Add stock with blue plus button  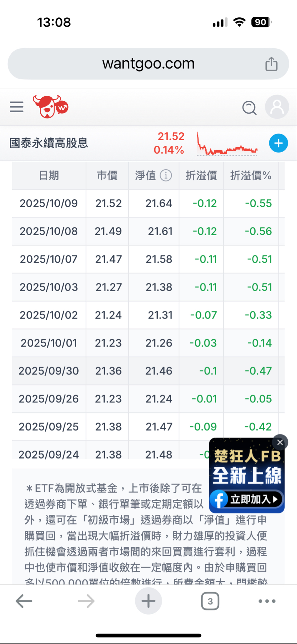(278, 143)
